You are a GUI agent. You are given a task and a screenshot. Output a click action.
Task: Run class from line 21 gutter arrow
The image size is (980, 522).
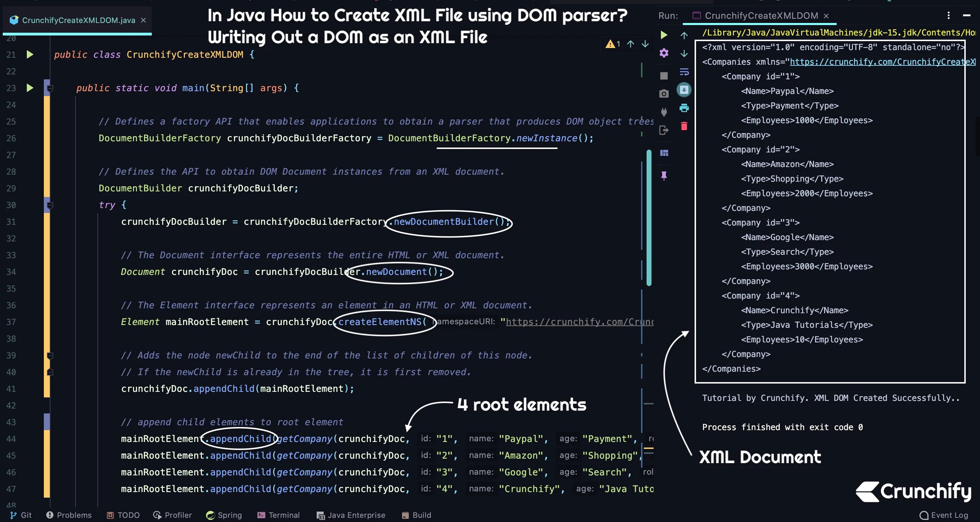(x=30, y=55)
